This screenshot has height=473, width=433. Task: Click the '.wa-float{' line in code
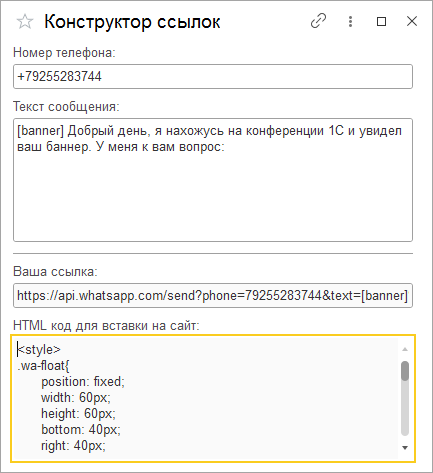click(43, 365)
